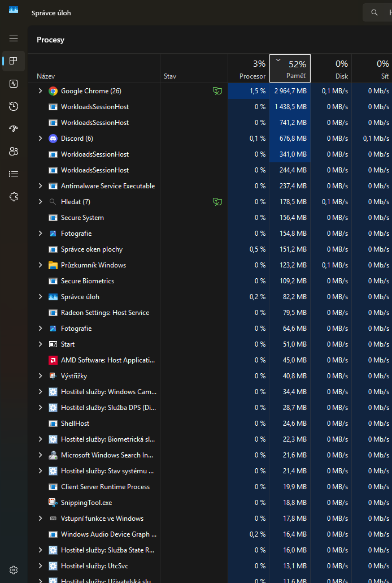Screen dimensions: 392x583
Task: Click the 1,5 % processor value for Chrome
Action: (258, 91)
